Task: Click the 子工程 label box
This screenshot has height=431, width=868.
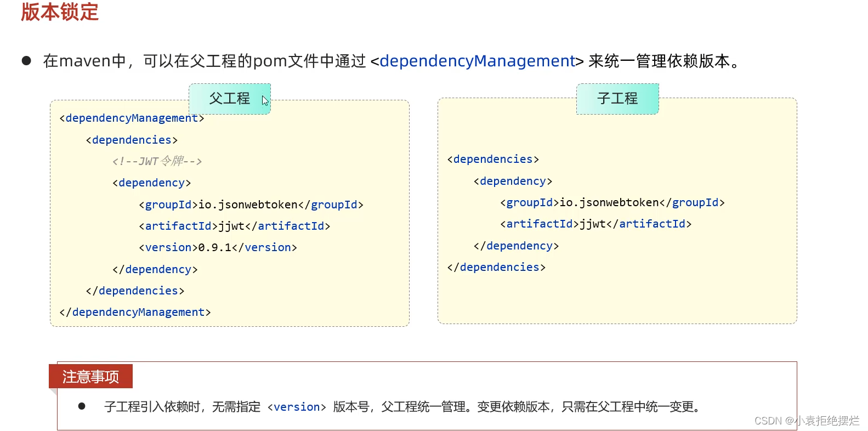Action: point(617,99)
